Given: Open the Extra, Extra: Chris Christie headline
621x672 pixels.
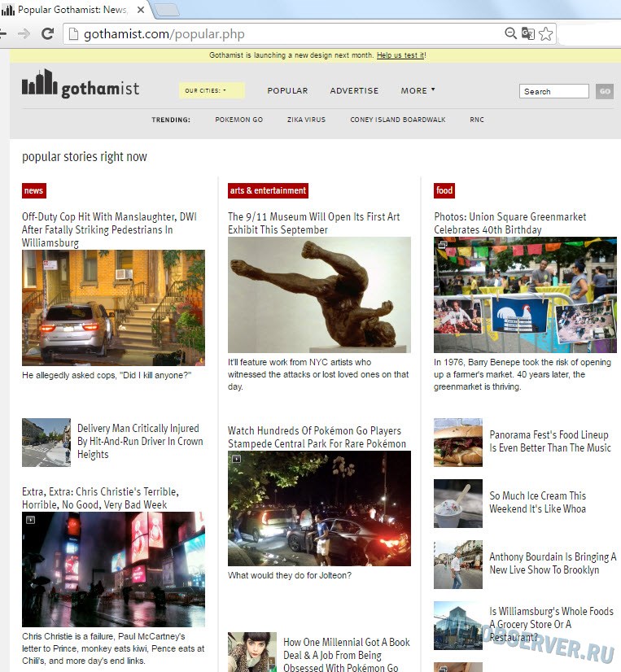Looking at the screenshot, I should [100, 498].
